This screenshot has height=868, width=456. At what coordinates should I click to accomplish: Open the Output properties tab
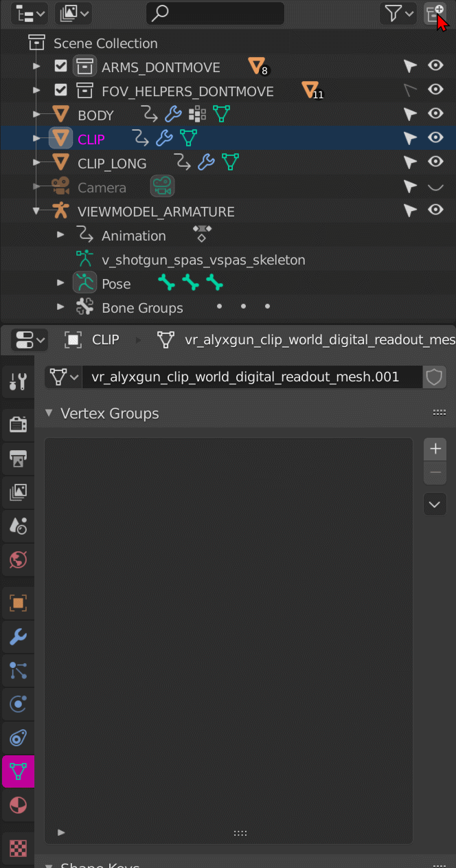[18, 457]
